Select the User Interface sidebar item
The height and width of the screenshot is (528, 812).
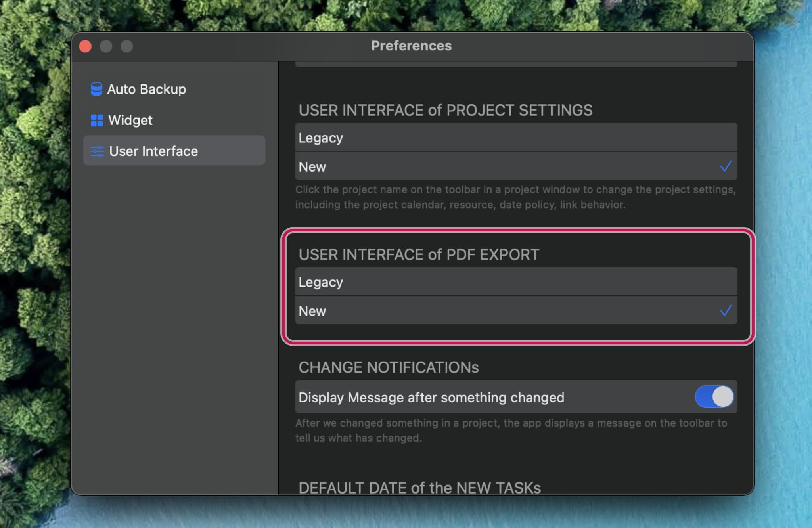(153, 151)
